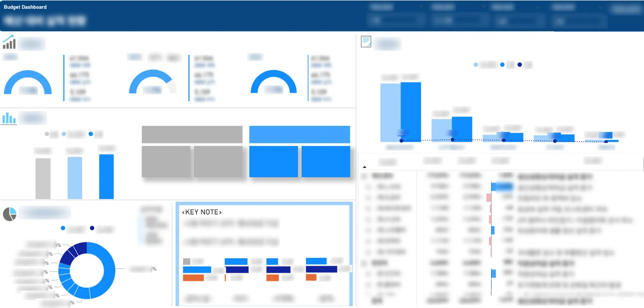
Task: Select the wide gray tile at top
Action: pos(192,134)
